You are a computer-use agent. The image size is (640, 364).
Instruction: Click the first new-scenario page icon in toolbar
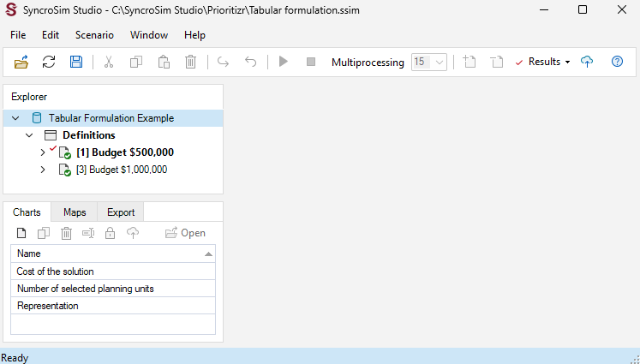click(x=470, y=62)
